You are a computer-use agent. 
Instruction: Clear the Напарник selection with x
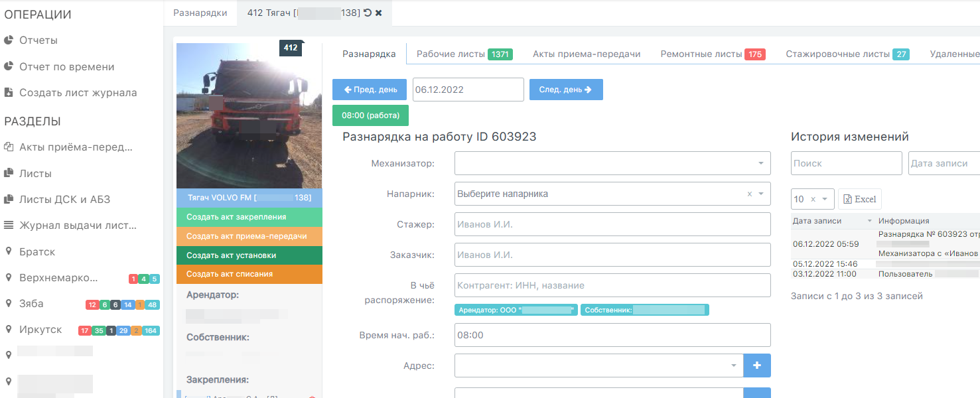point(750,194)
